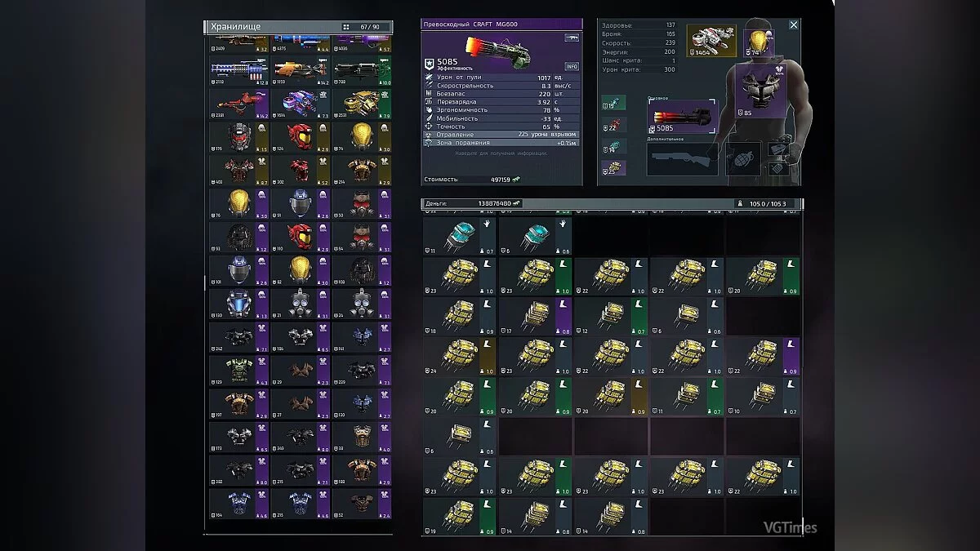Image resolution: width=980 pixels, height=551 pixels.
Task: Pick the cyan cell item valued 11
Action: pos(459,236)
